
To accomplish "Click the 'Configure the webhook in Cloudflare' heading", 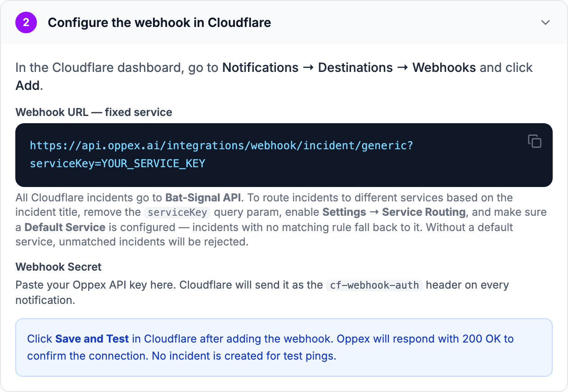I will click(x=159, y=22).
